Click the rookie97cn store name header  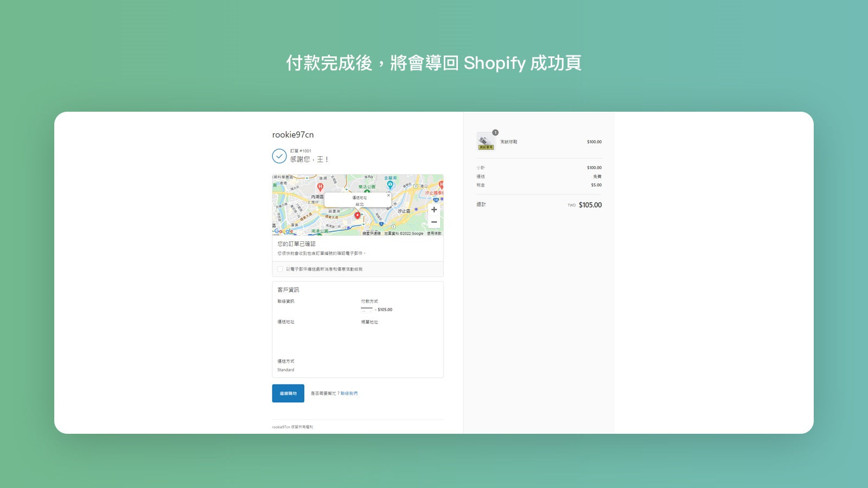(293, 134)
